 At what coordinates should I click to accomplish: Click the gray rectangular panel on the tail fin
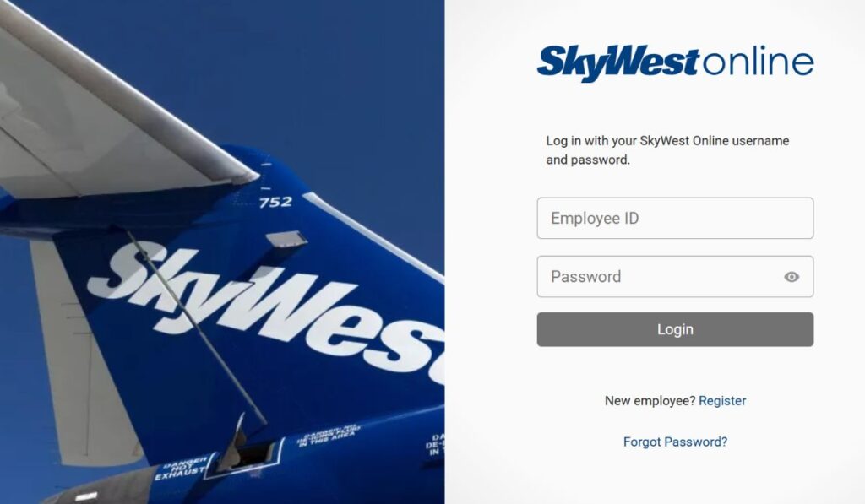click(x=286, y=239)
